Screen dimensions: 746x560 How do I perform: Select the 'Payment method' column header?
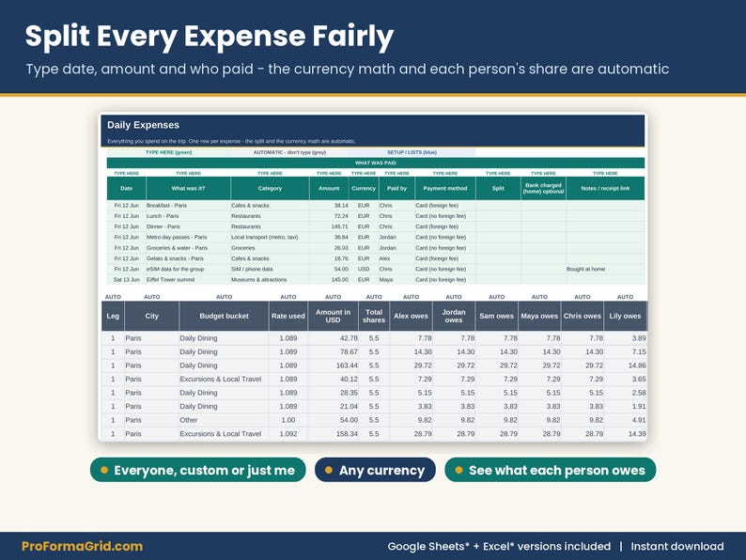pyautogui.click(x=444, y=189)
